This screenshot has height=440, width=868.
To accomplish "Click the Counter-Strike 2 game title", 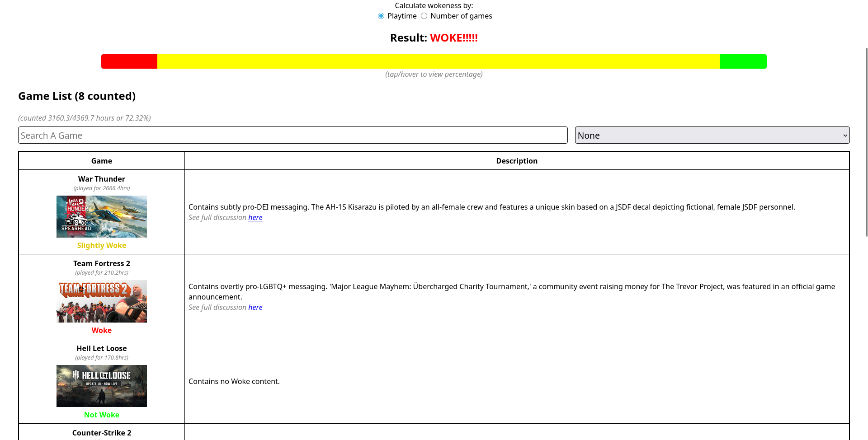I will (x=102, y=433).
